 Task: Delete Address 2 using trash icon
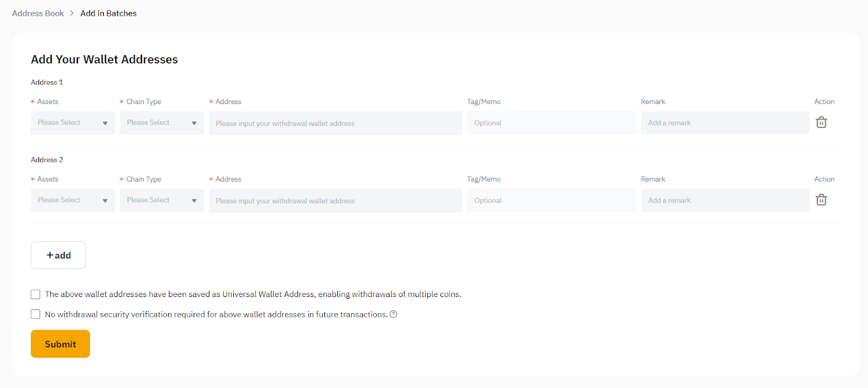(821, 200)
